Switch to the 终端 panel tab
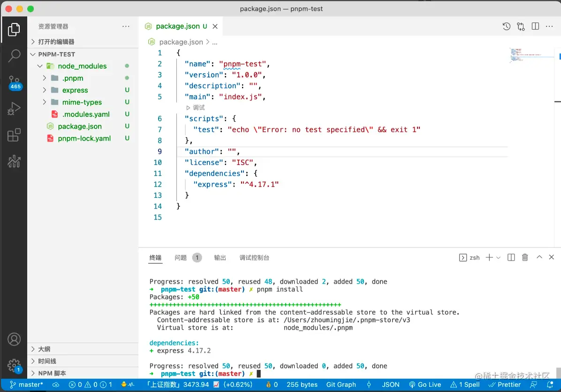This screenshot has height=392, width=561. click(155, 257)
